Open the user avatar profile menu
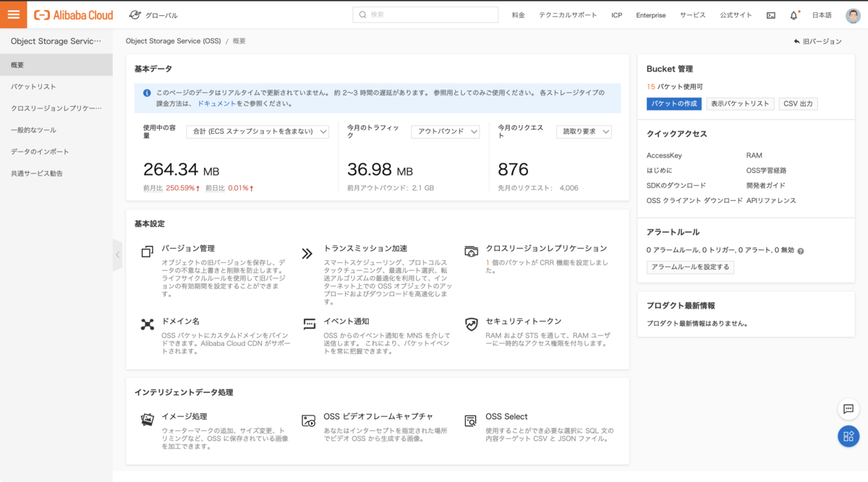This screenshot has width=868, height=482. coord(854,15)
